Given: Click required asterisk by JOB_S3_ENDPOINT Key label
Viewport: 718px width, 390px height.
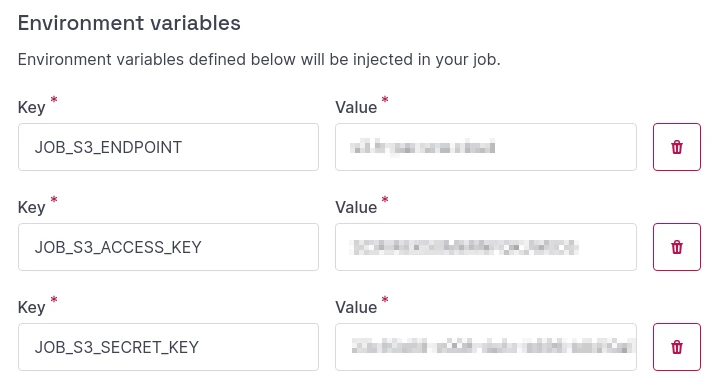Looking at the screenshot, I should tap(54, 99).
